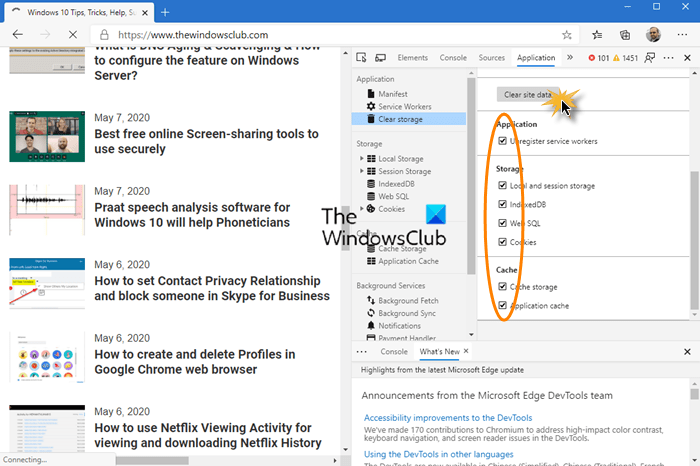Open IndexedDB in Storage section
The width and height of the screenshot is (700, 466).
tap(396, 183)
